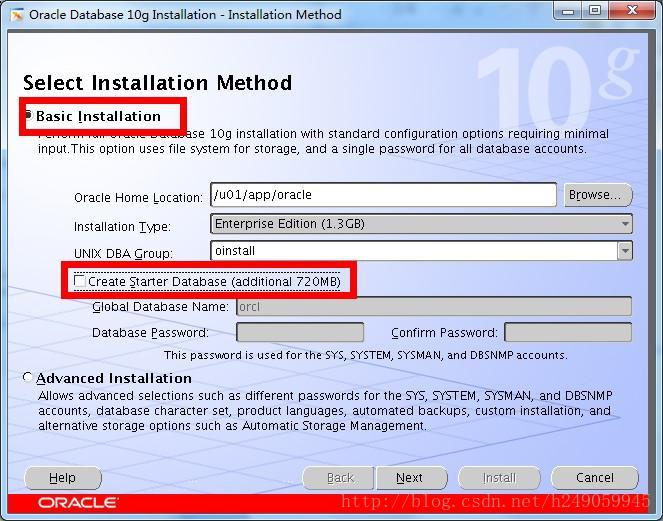Click the Oracle installer title bar icon
Image resolution: width=663 pixels, height=521 pixels.
17,15
